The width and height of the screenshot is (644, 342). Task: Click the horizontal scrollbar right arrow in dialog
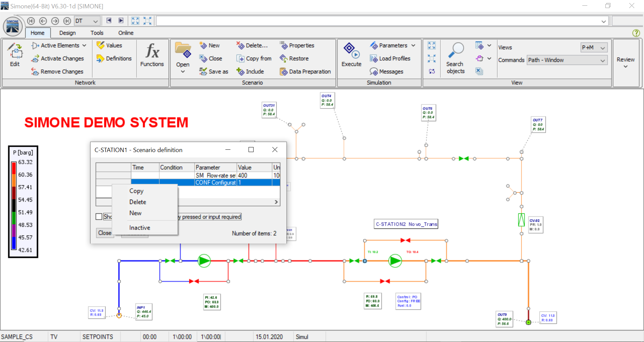click(x=276, y=202)
